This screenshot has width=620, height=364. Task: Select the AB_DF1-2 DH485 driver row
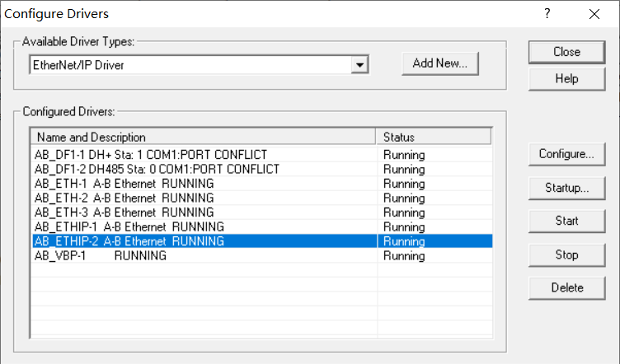pyautogui.click(x=157, y=169)
